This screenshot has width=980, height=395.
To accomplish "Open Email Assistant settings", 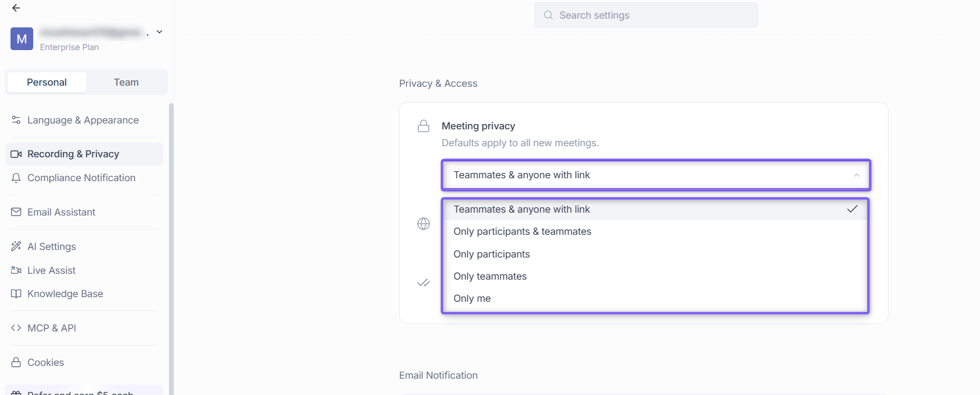I will [84, 212].
